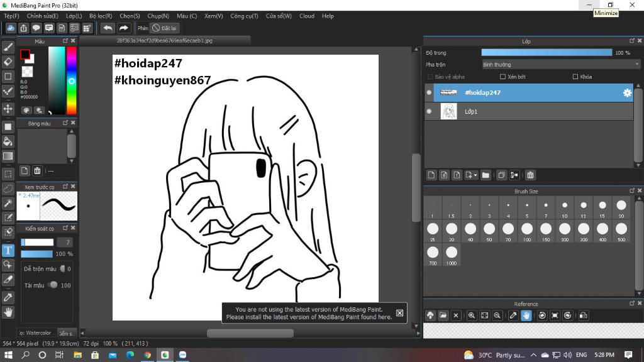The width and height of the screenshot is (644, 362).
Task: Toggle visibility of the Lớp1 layer
Action: pos(429,111)
